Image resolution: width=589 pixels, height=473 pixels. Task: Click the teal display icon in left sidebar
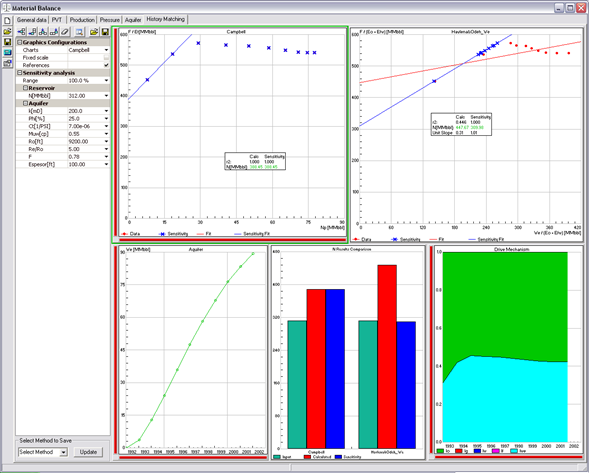tap(7, 53)
